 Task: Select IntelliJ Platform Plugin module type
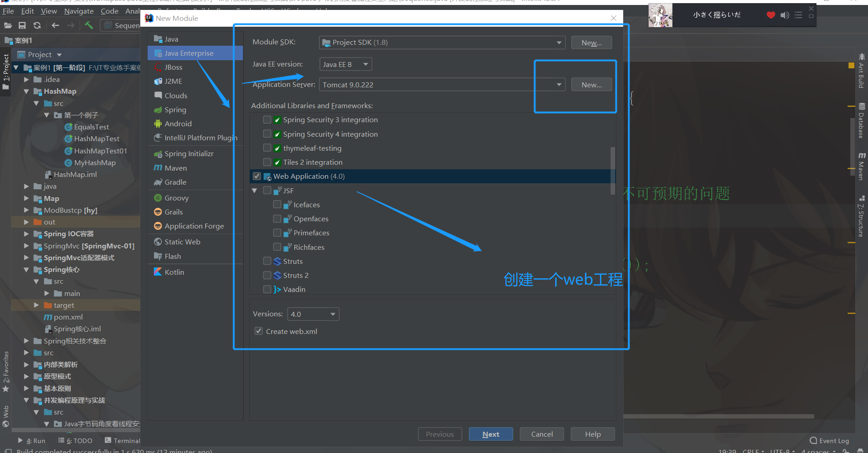(195, 138)
